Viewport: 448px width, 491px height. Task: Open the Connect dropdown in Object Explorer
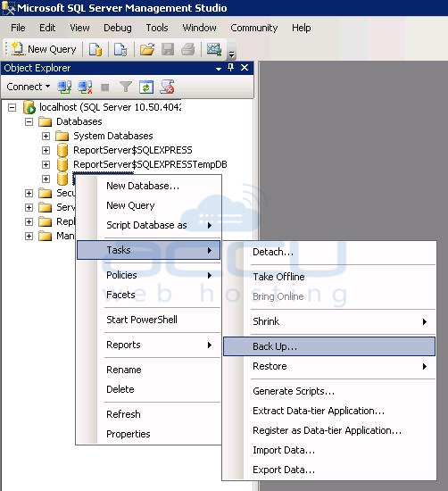pyautogui.click(x=29, y=87)
